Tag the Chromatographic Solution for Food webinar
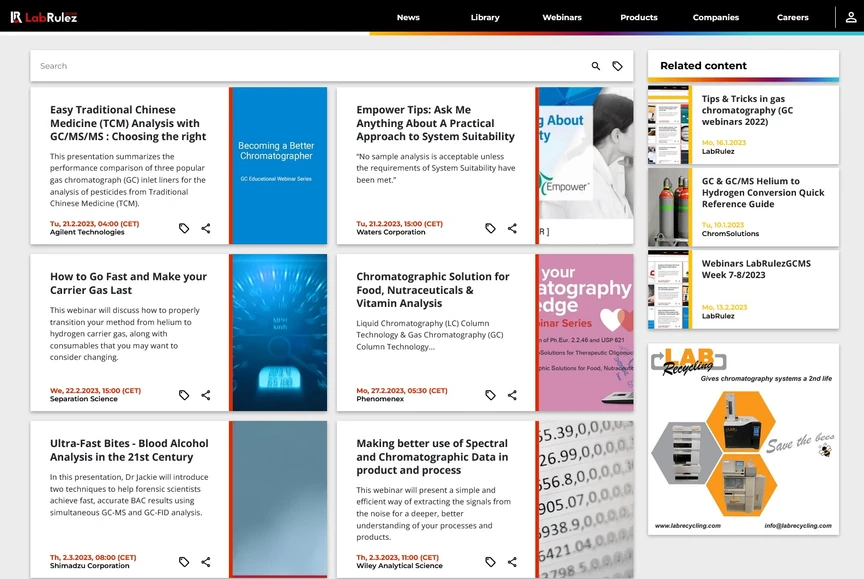The height and width of the screenshot is (579, 864). [490, 395]
